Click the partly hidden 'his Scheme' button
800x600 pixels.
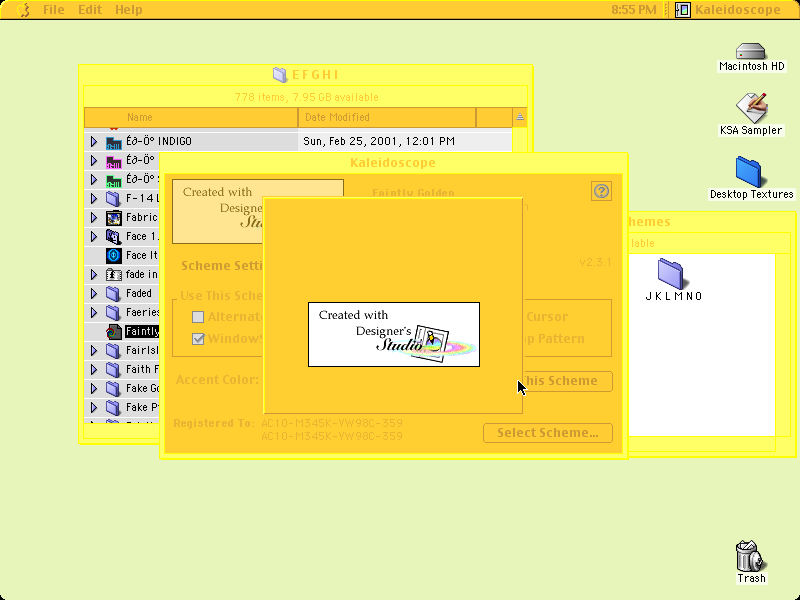567,381
